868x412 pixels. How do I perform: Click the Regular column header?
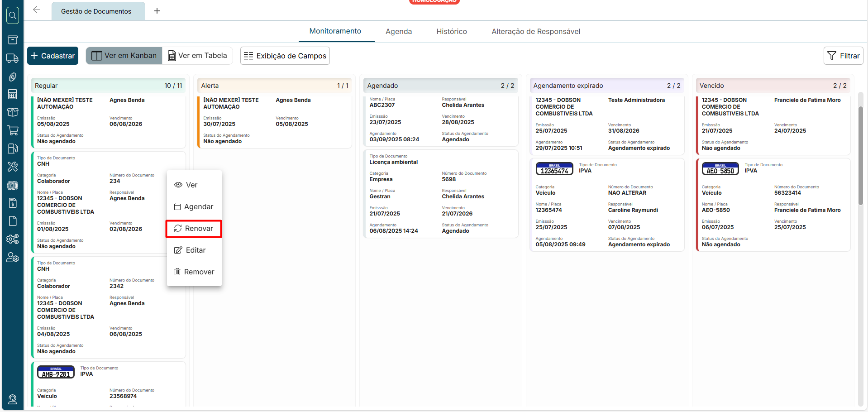109,86
